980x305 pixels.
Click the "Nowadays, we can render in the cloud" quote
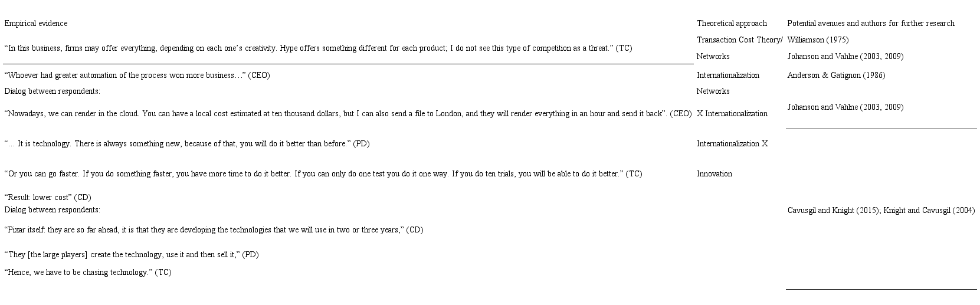(x=348, y=114)
